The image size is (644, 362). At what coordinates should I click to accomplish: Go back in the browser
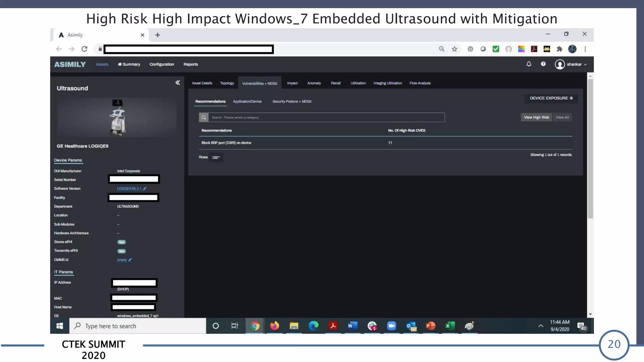59,49
